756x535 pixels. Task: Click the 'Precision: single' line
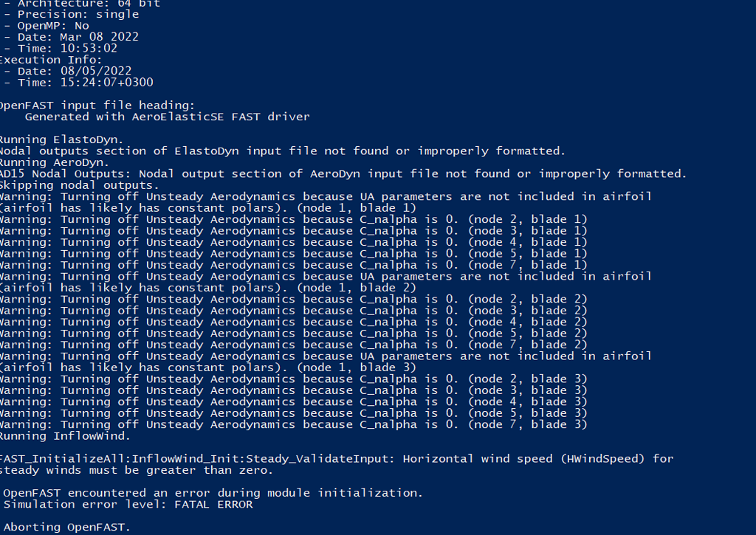(78, 15)
